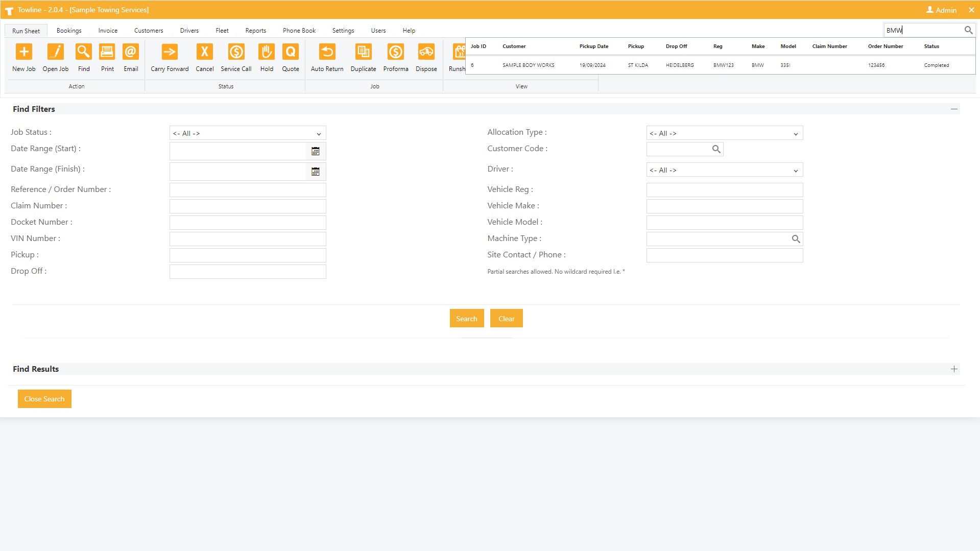Click the New Job icon
Image resolution: width=980 pixels, height=551 pixels.
[x=24, y=52]
